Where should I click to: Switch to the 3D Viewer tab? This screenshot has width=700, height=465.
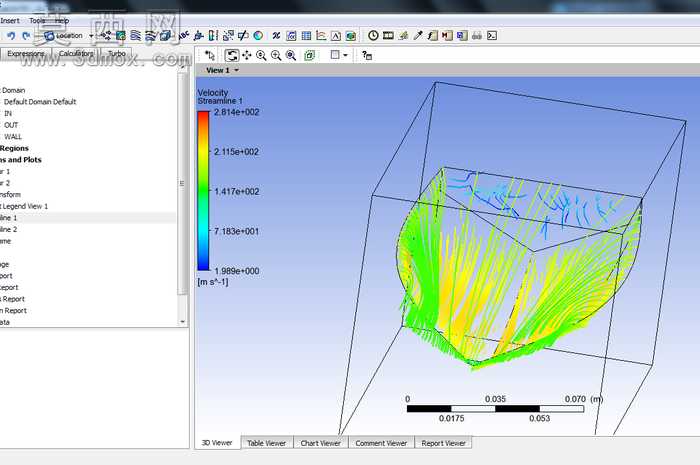click(x=217, y=443)
